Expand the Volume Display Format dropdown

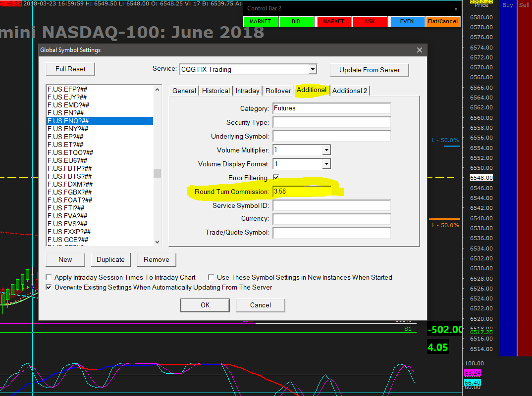(326, 164)
